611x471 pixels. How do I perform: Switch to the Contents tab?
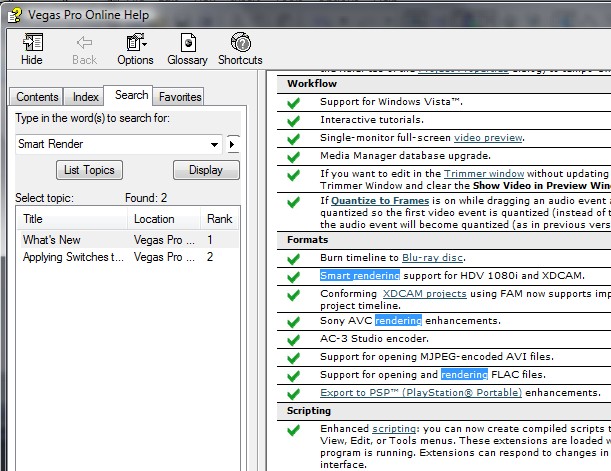tap(37, 97)
